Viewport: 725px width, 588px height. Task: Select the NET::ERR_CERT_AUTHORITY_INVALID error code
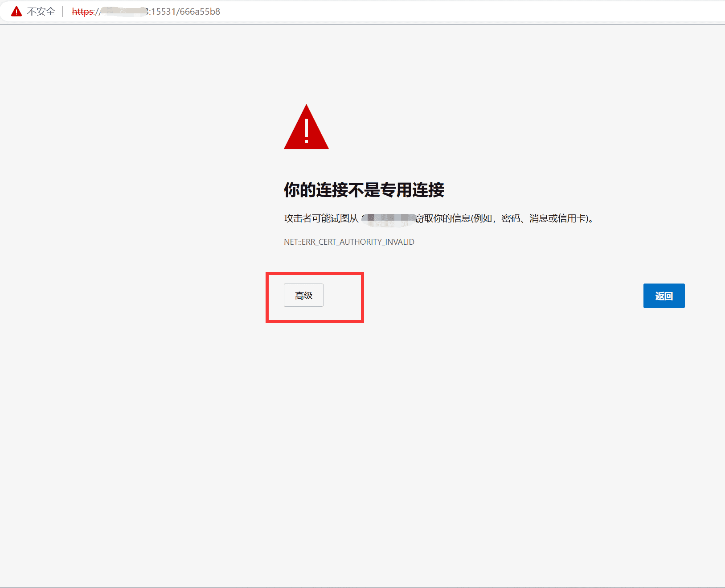click(349, 242)
